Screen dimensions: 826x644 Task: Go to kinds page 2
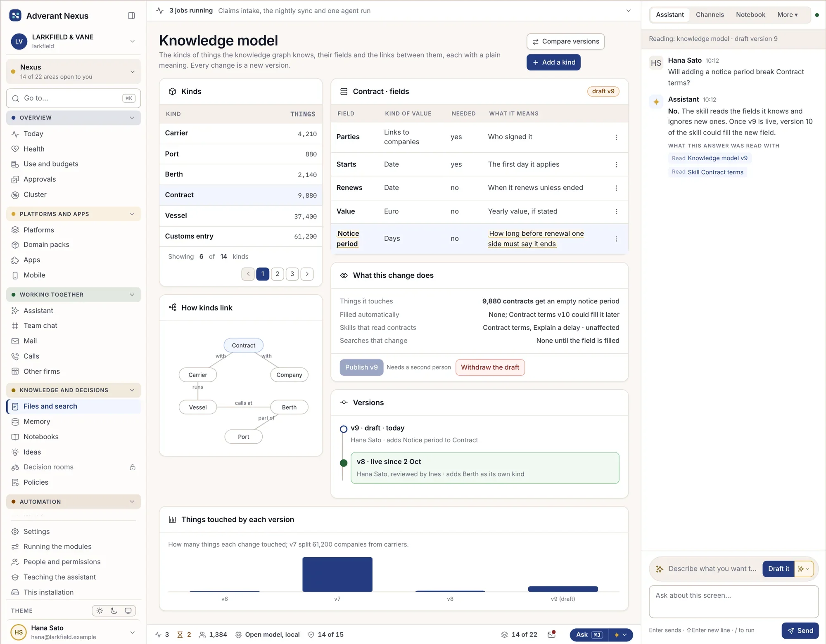pos(278,274)
